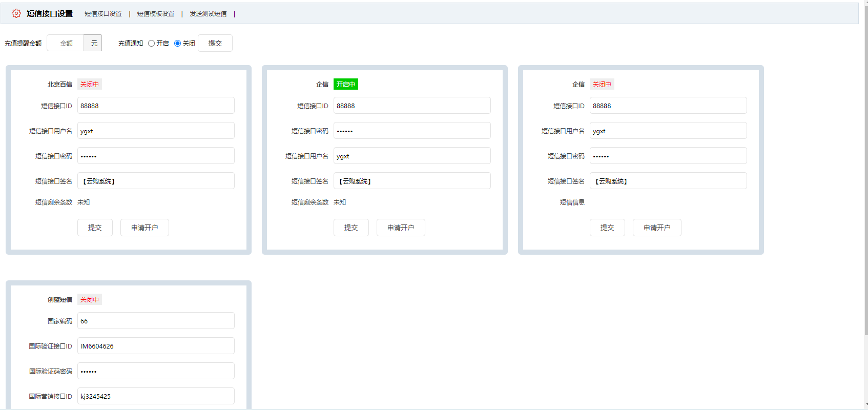Select the 开启 recharge notice radio
868x410 pixels.
pos(151,44)
